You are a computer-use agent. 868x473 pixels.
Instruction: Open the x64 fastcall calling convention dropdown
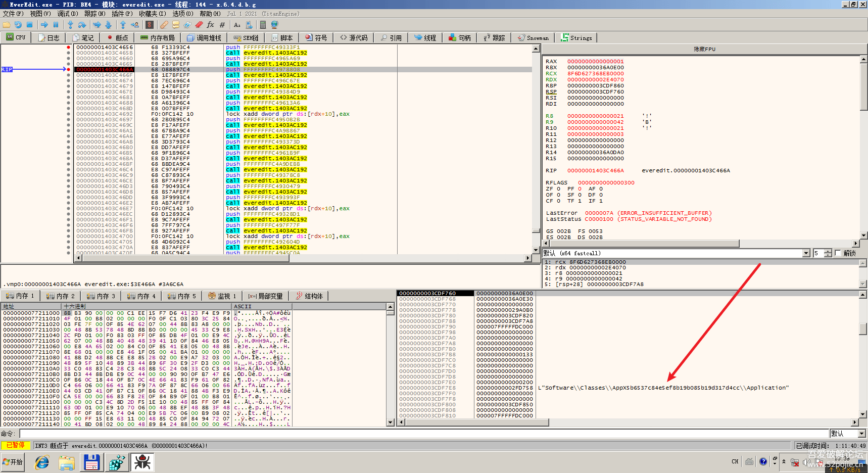point(806,253)
